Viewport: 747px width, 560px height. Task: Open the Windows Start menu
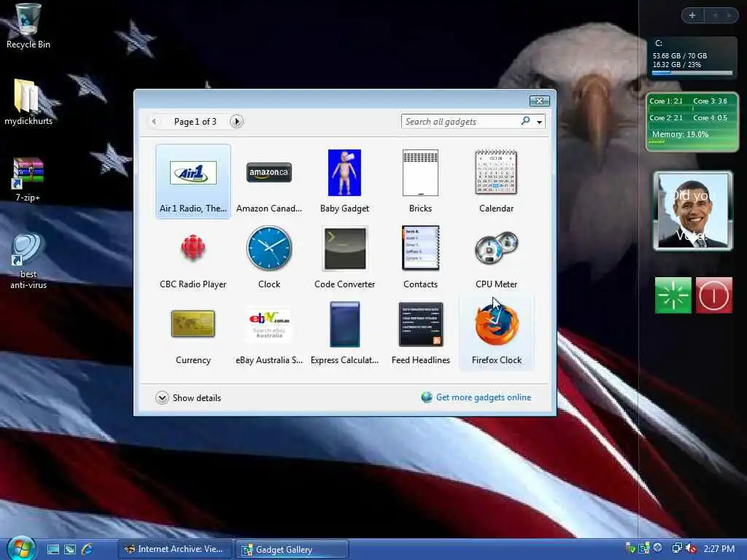pos(21,548)
